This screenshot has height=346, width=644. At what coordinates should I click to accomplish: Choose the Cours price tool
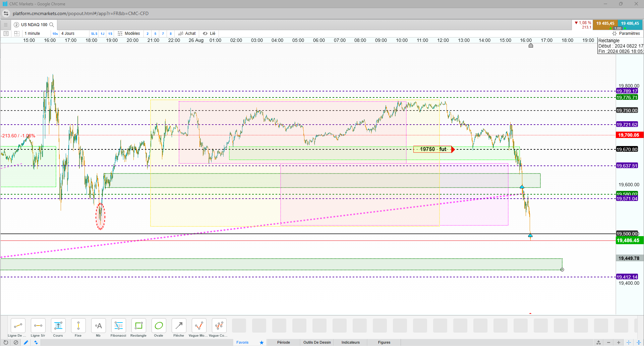(58, 328)
